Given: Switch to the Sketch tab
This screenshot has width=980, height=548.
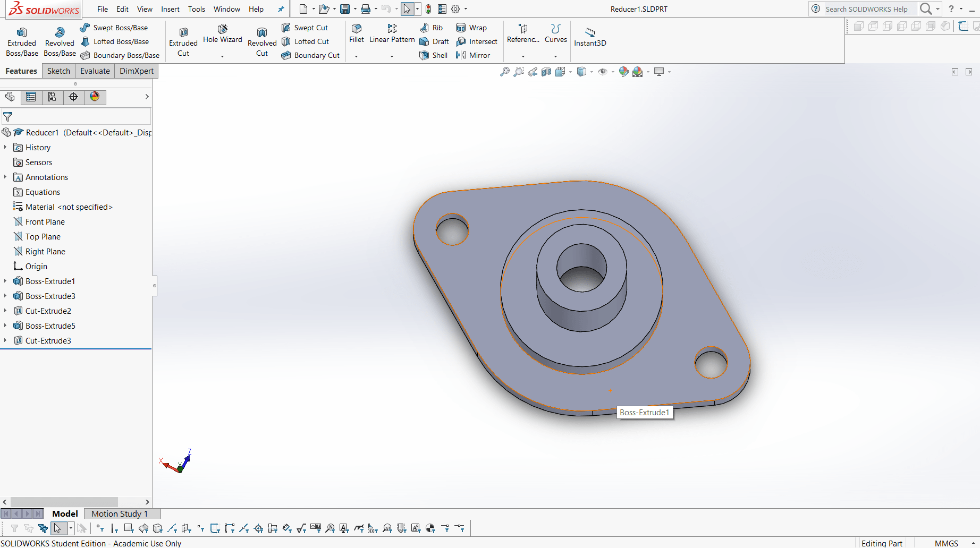Looking at the screenshot, I should pos(58,71).
